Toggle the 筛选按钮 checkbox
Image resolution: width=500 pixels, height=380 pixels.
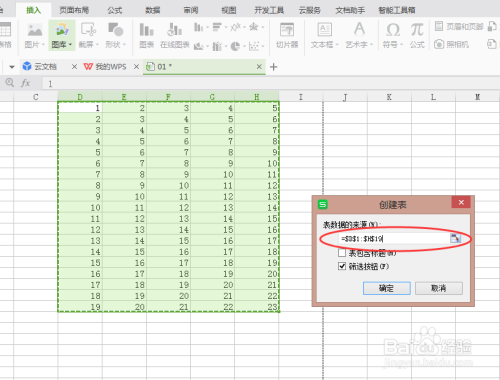coord(342,266)
